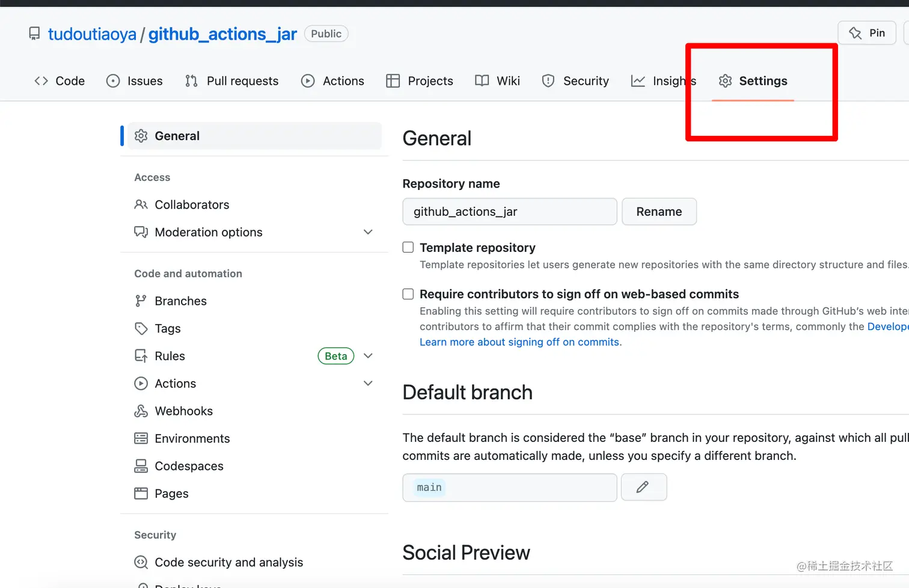Click the Rename button

click(x=659, y=212)
